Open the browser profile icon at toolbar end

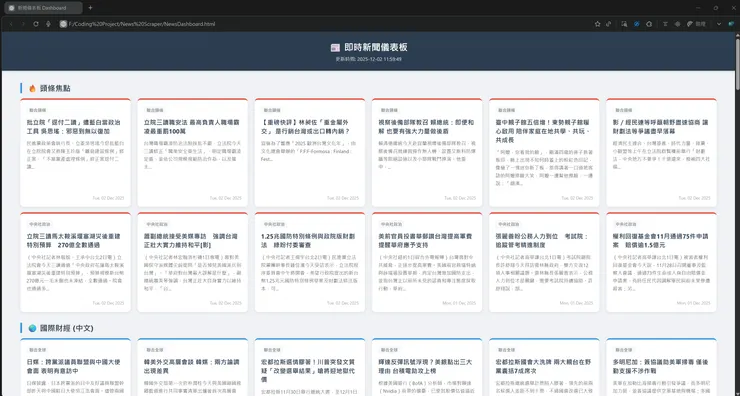coord(732,24)
